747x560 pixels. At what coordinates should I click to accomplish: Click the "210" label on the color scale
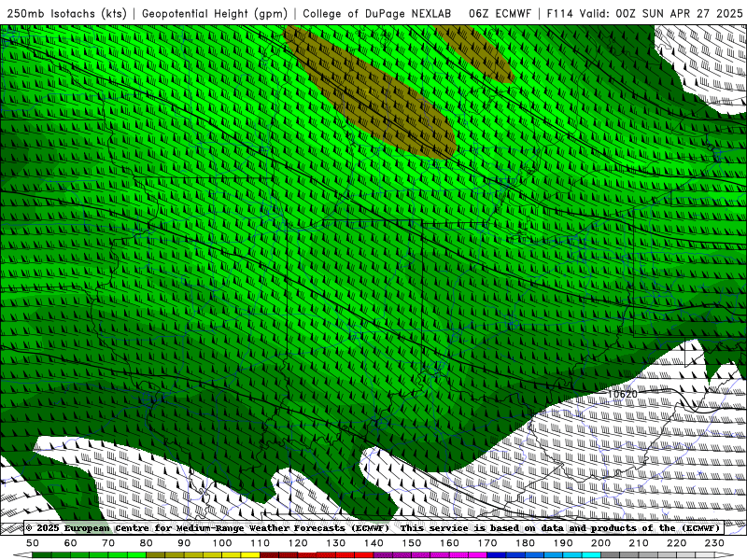click(639, 543)
